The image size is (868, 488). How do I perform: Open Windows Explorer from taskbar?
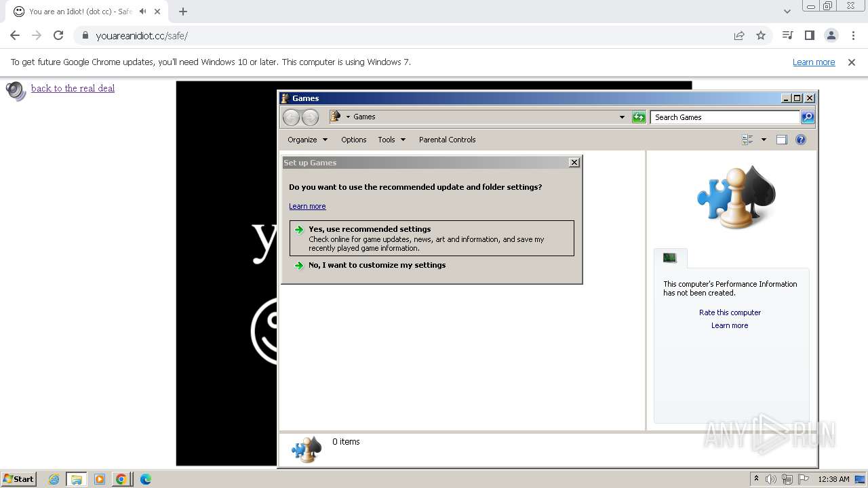point(77,479)
